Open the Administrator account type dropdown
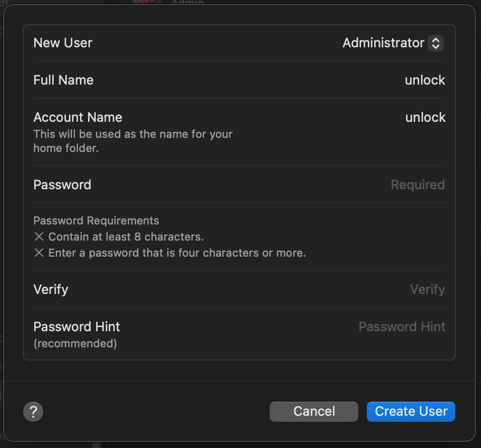The height and width of the screenshot is (448, 481). (x=392, y=43)
